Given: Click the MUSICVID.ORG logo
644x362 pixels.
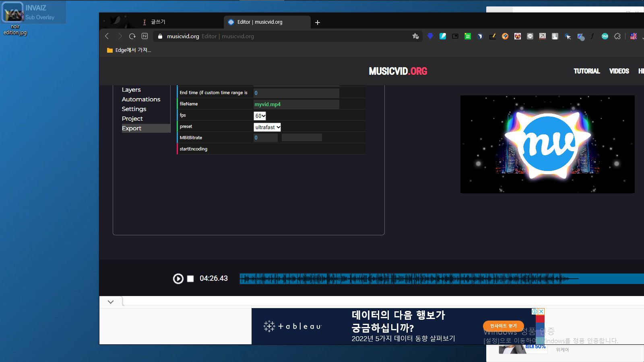Looking at the screenshot, I should 398,71.
